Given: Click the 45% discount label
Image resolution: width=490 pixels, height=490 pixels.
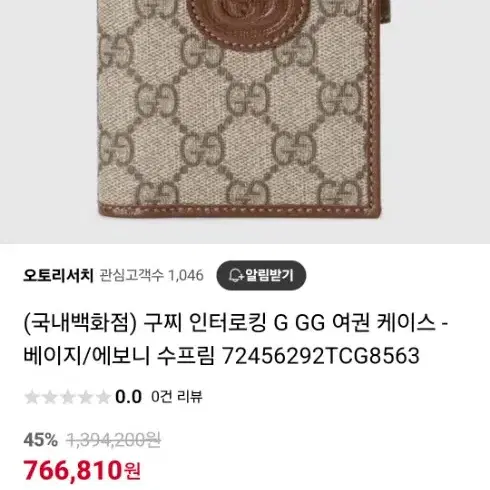Looking at the screenshot, I should click(x=41, y=440).
